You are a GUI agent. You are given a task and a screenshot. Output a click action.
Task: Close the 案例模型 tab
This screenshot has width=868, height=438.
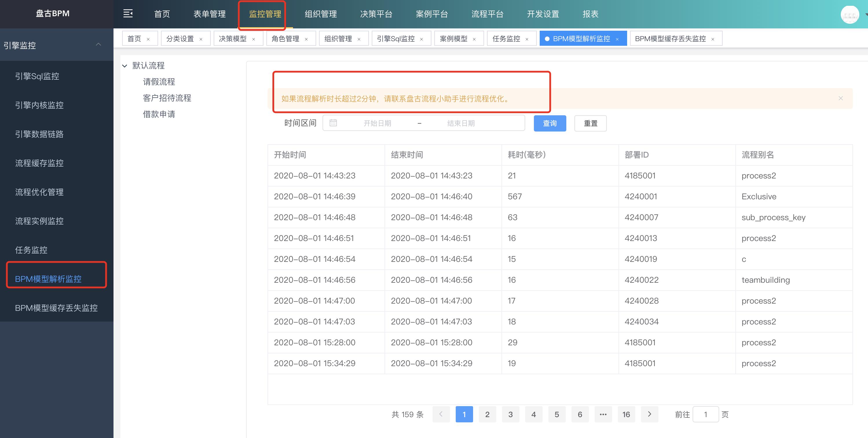tap(474, 39)
